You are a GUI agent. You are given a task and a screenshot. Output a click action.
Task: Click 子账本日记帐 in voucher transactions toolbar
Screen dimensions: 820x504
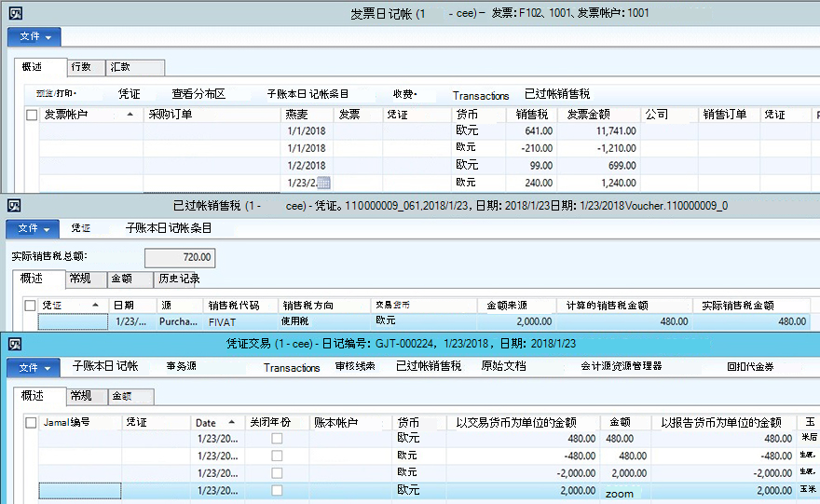coord(105,366)
